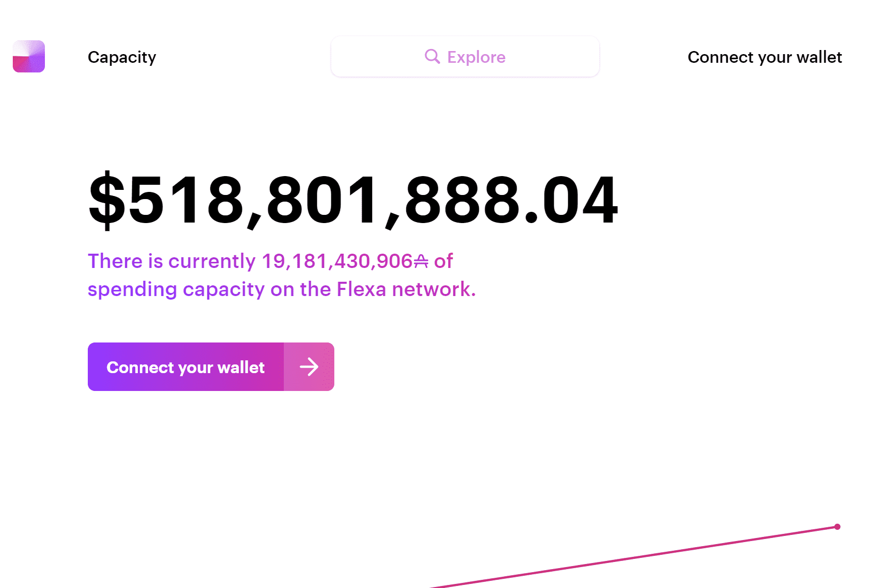Click inside the Explore search field
The height and width of the screenshot is (588, 882).
464,56
